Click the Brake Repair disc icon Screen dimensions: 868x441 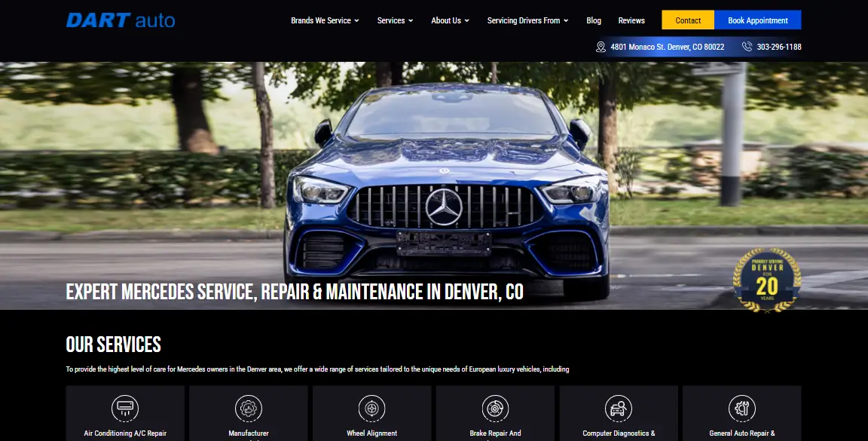(x=496, y=409)
